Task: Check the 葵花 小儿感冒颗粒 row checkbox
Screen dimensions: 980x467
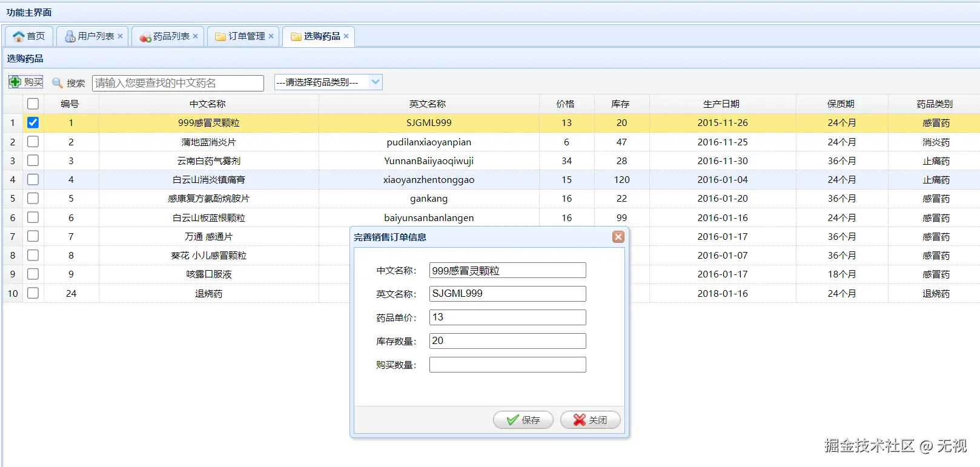Action: tap(33, 255)
